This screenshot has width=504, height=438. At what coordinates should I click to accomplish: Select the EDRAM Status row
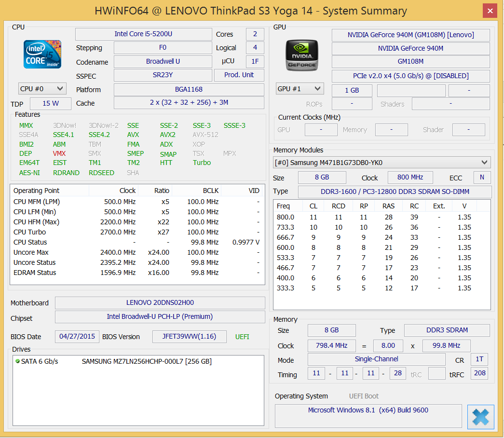pos(137,273)
